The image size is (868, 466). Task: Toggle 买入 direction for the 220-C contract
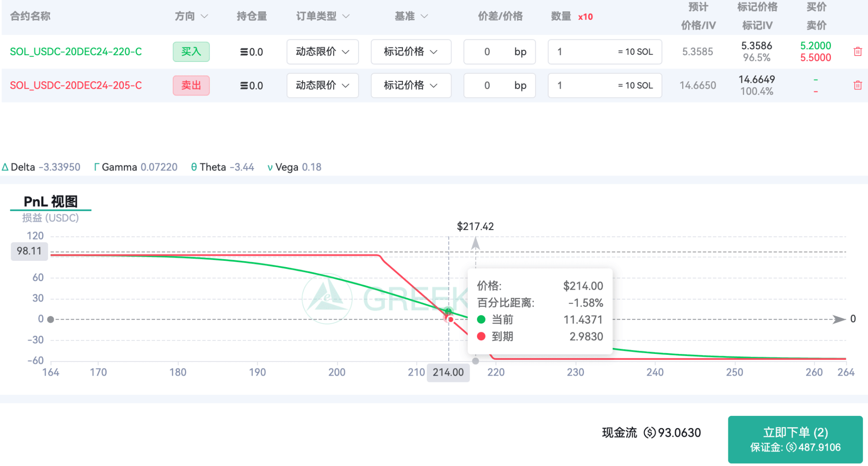coord(191,52)
